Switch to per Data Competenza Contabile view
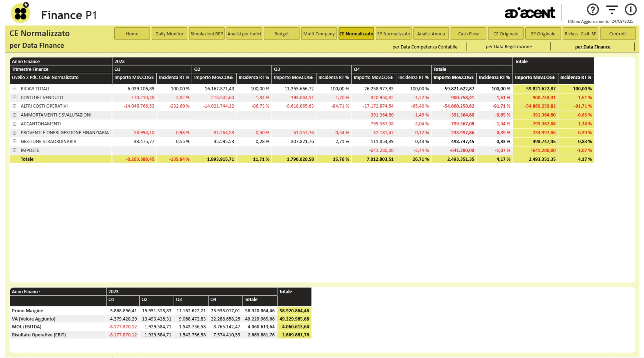644x358 pixels. (425, 47)
